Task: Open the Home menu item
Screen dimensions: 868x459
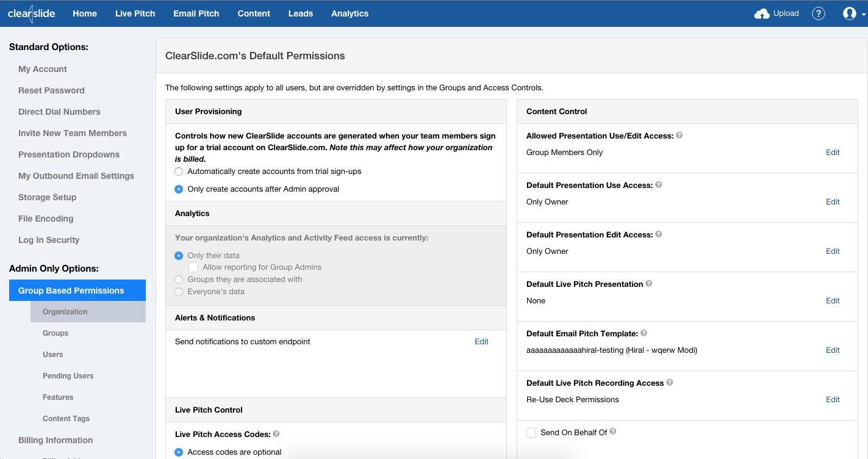Action: pos(85,13)
